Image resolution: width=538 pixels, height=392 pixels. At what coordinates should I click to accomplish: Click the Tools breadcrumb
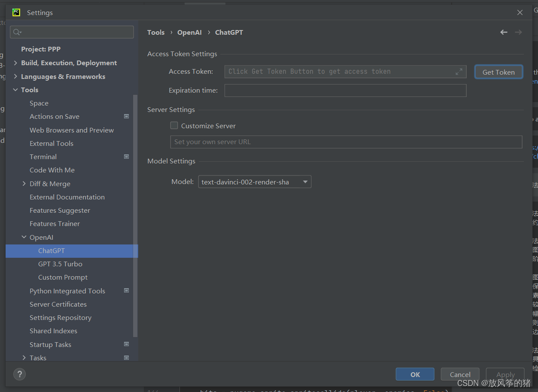(156, 32)
